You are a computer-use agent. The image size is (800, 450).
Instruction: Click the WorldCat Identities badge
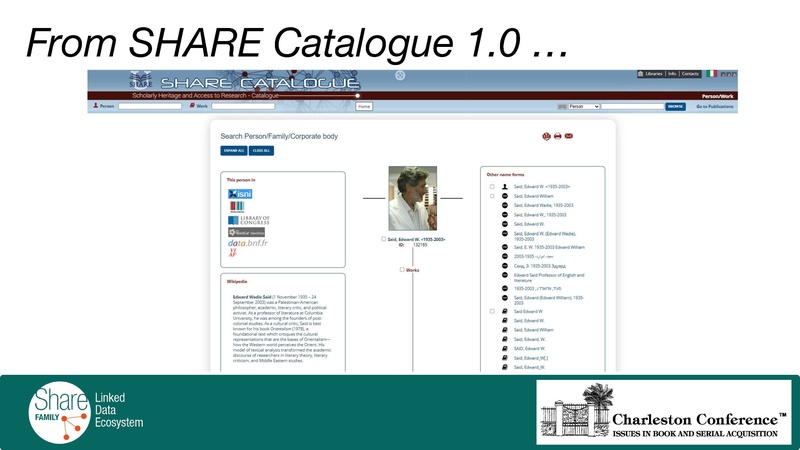(x=246, y=233)
